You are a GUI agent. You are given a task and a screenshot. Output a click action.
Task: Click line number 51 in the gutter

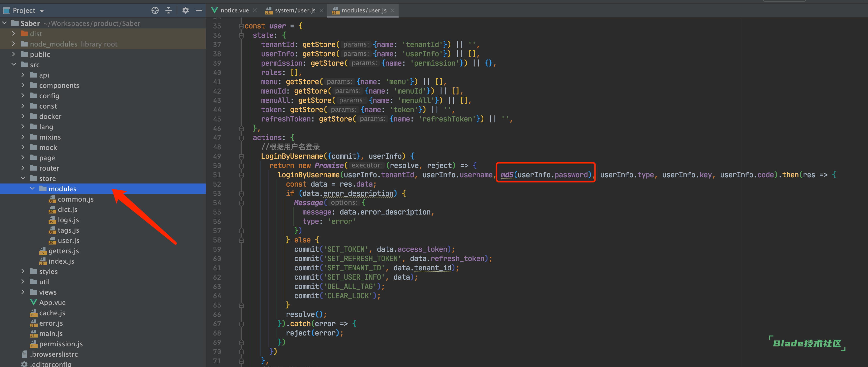pos(217,174)
